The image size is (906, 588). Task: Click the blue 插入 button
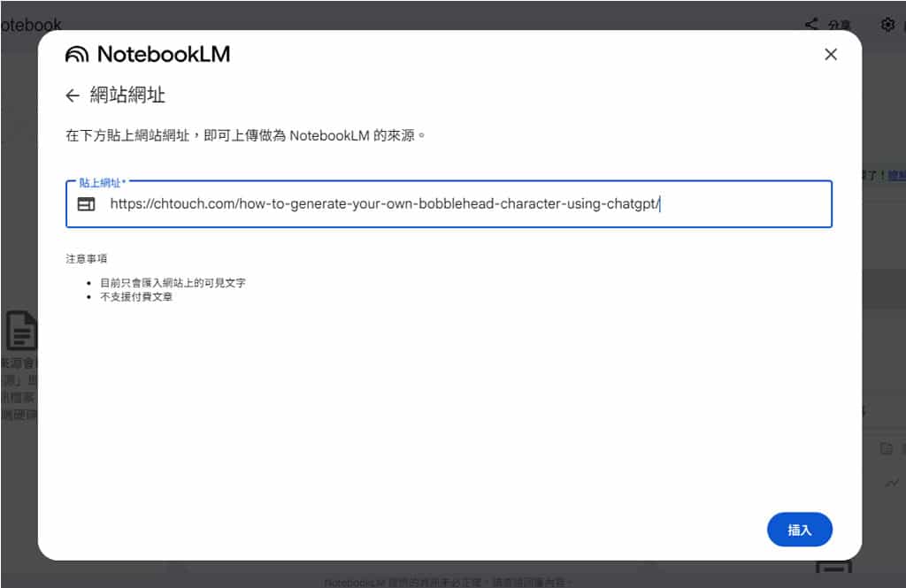click(799, 530)
